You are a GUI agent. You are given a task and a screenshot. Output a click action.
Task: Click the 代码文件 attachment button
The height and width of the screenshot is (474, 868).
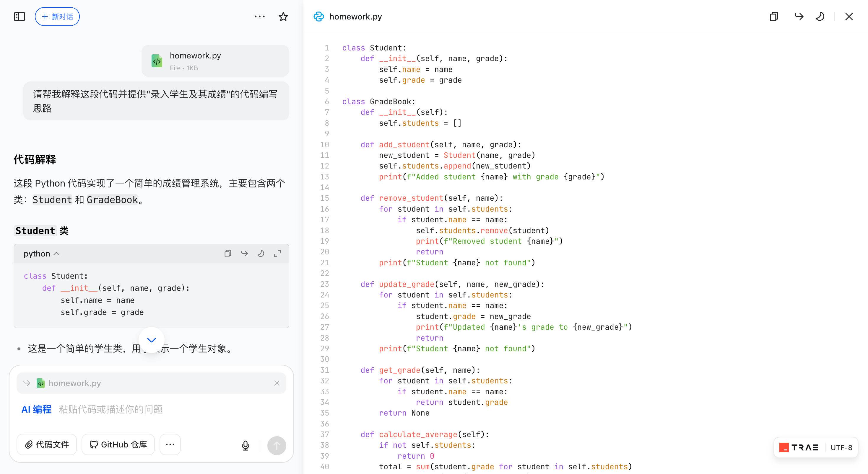click(x=47, y=444)
